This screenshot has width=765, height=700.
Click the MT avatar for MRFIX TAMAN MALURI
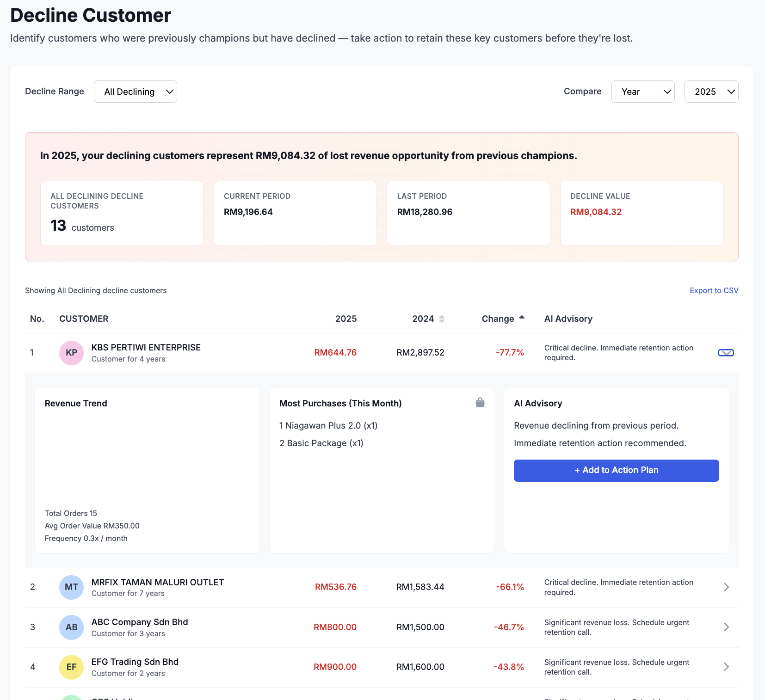coord(71,587)
